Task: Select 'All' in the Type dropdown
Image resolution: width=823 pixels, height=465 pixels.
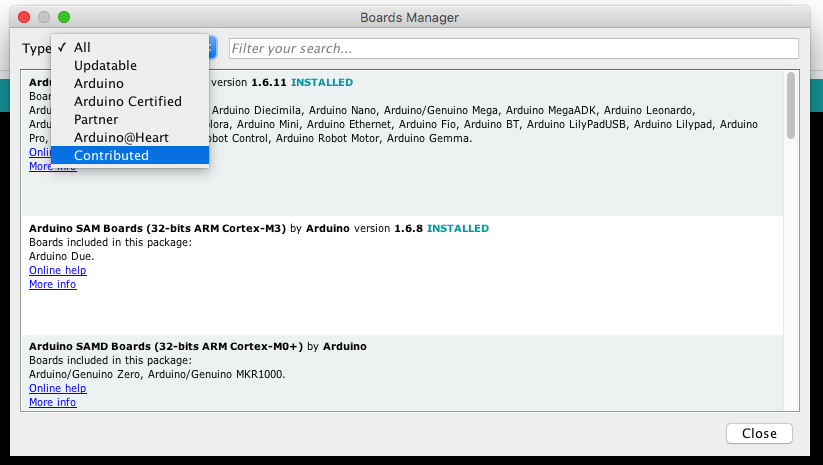Action: [x=130, y=47]
